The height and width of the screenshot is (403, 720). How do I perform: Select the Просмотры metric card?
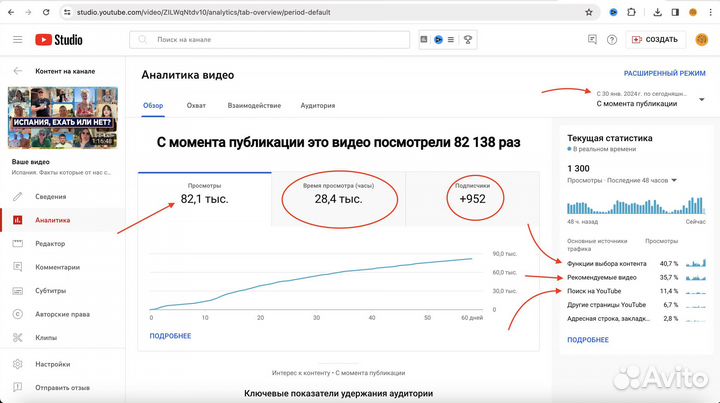click(204, 199)
